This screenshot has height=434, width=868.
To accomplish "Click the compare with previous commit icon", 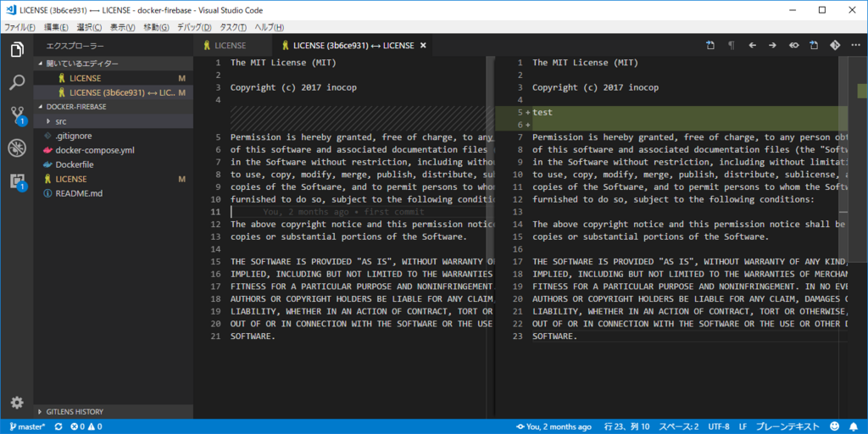I will pyautogui.click(x=793, y=46).
